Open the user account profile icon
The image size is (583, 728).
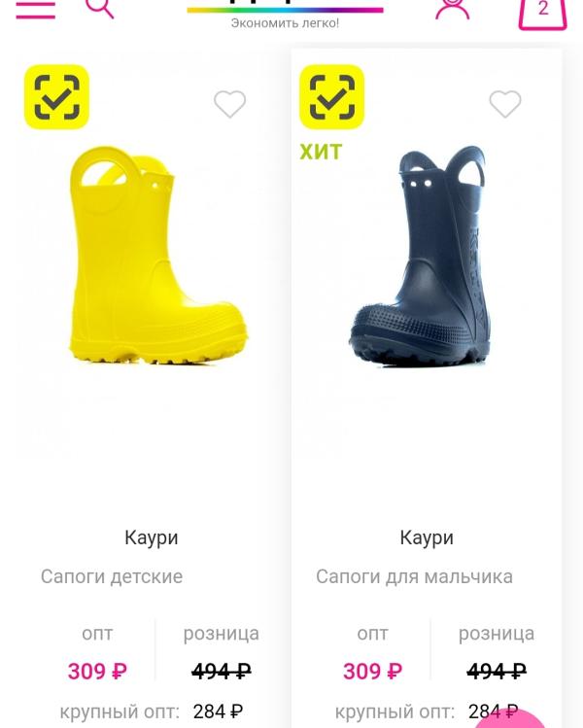(x=452, y=10)
